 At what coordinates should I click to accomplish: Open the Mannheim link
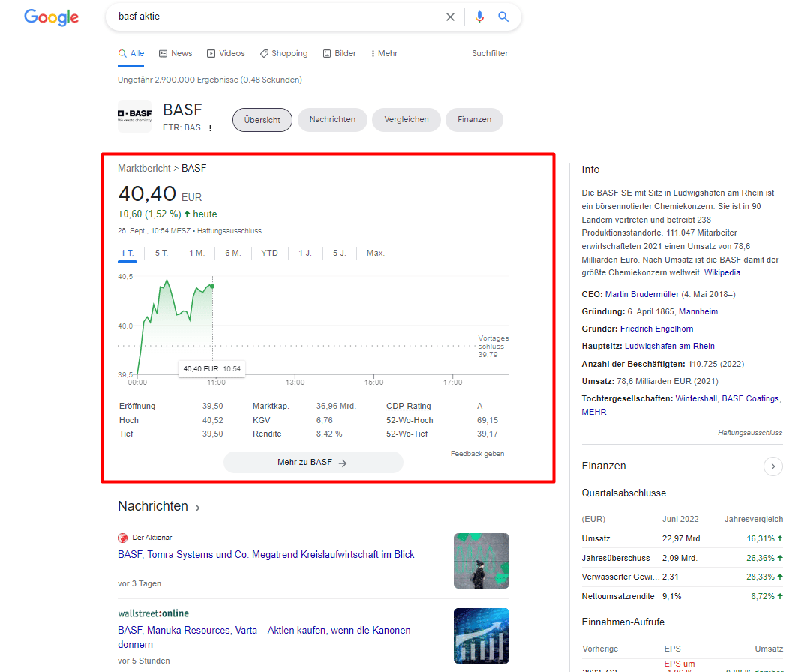click(x=698, y=312)
